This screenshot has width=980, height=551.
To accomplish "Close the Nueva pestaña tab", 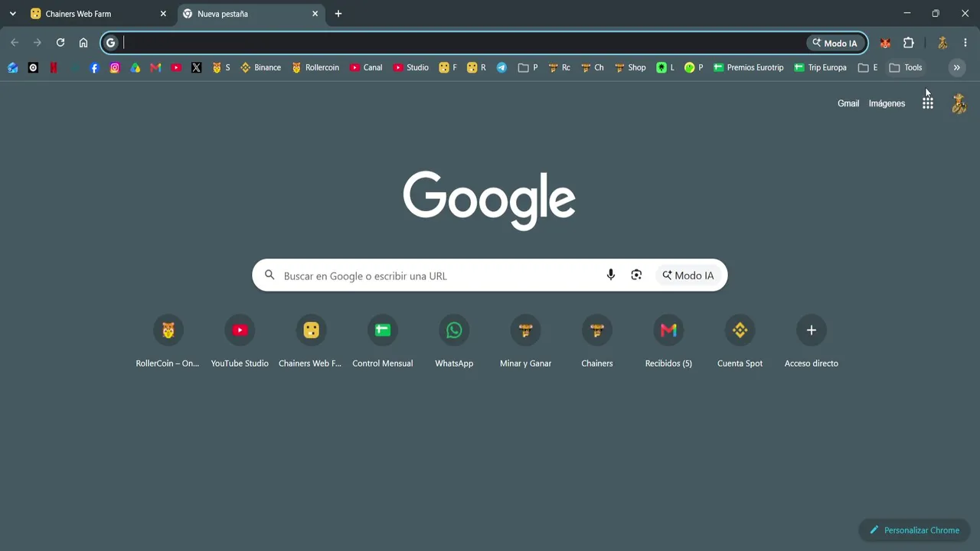I will [x=315, y=14].
